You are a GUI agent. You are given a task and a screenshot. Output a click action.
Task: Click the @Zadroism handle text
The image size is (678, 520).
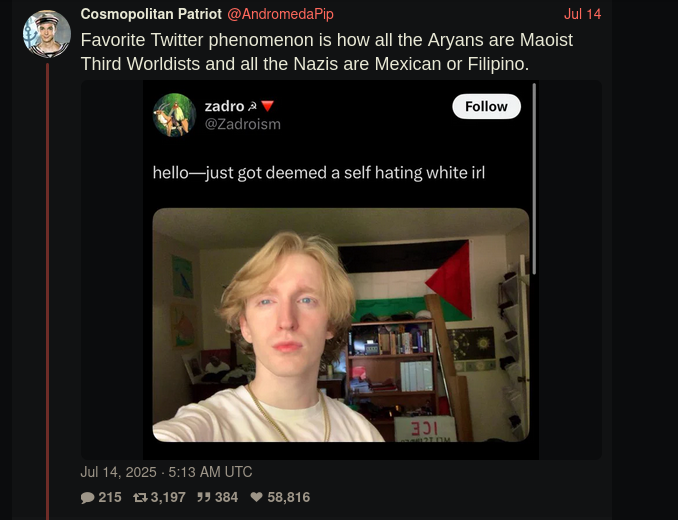(x=243, y=124)
